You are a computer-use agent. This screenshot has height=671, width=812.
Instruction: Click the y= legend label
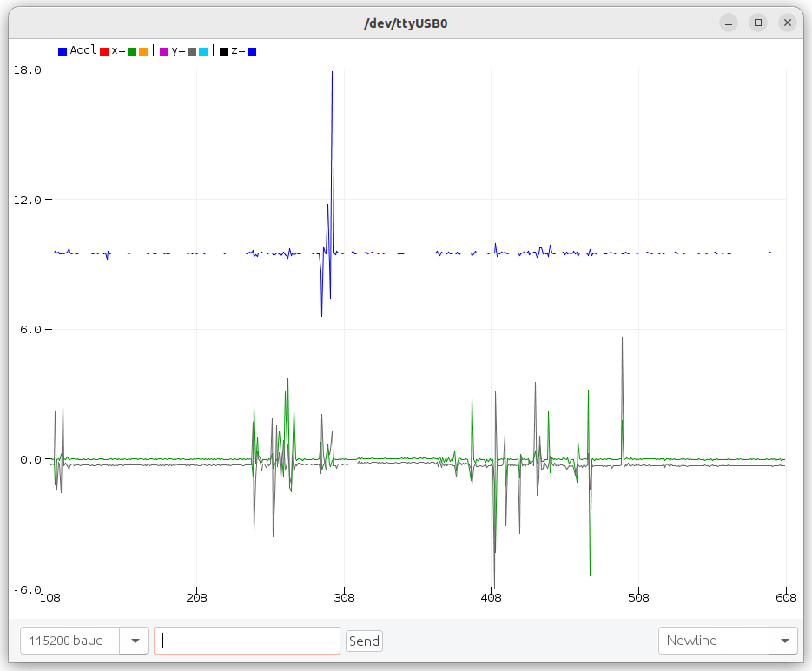(179, 50)
